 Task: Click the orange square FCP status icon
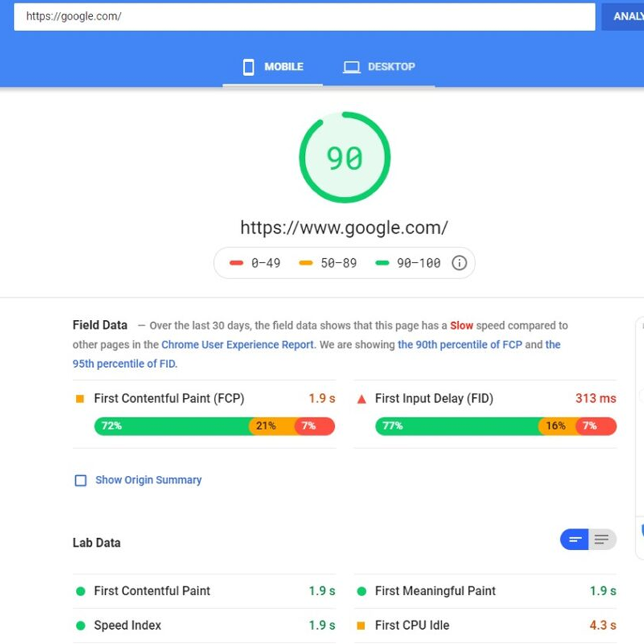[x=80, y=399]
